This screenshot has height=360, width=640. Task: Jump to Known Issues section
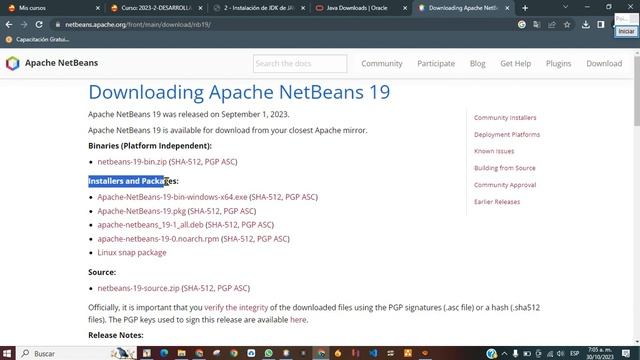(494, 151)
